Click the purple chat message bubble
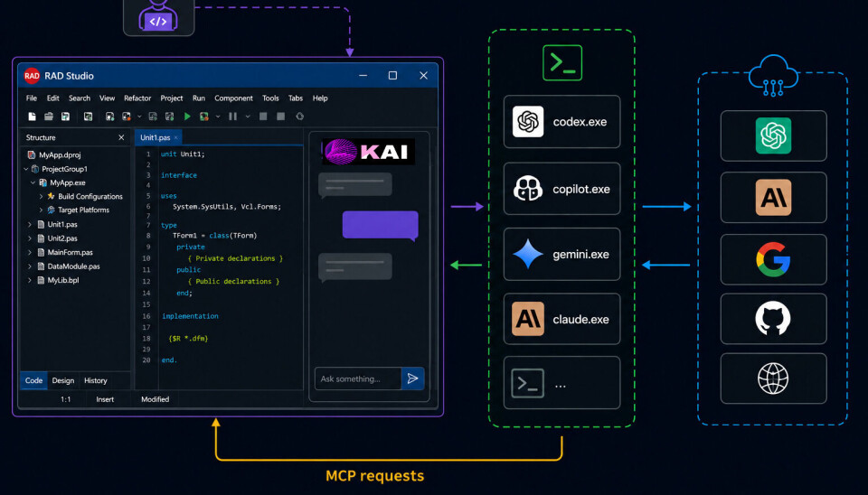Image resolution: width=868 pixels, height=495 pixels. click(x=381, y=225)
